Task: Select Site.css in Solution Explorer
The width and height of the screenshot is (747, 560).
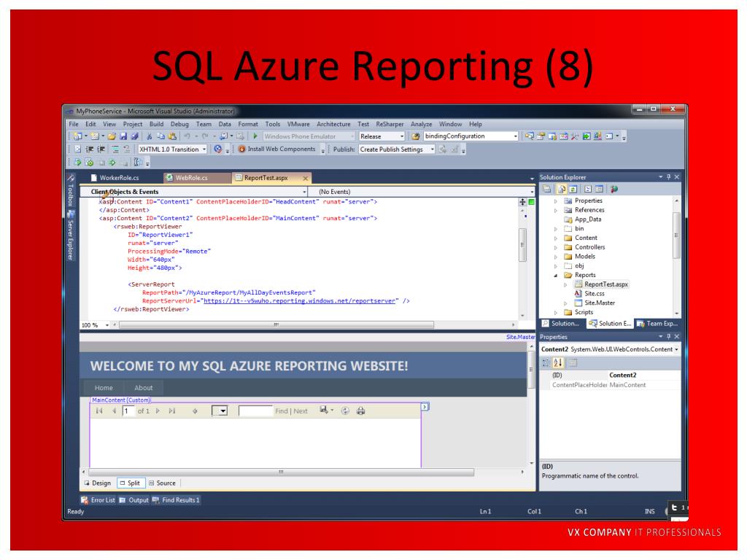Action: pos(594,294)
